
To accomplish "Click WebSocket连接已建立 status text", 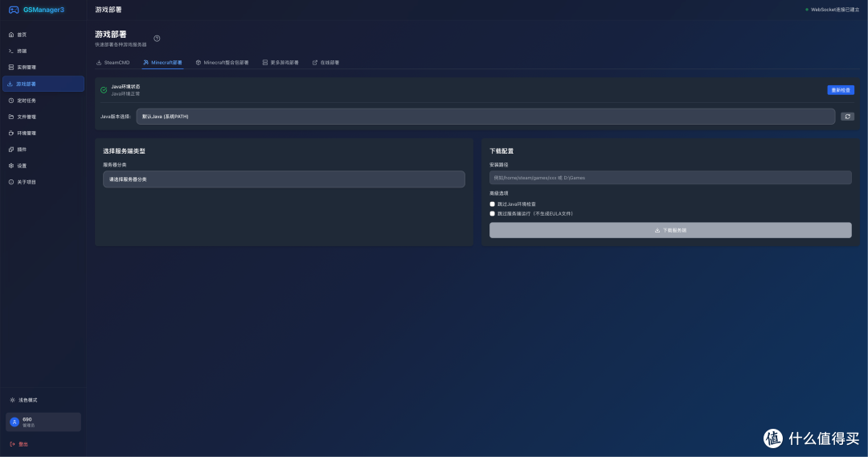I will click(835, 10).
